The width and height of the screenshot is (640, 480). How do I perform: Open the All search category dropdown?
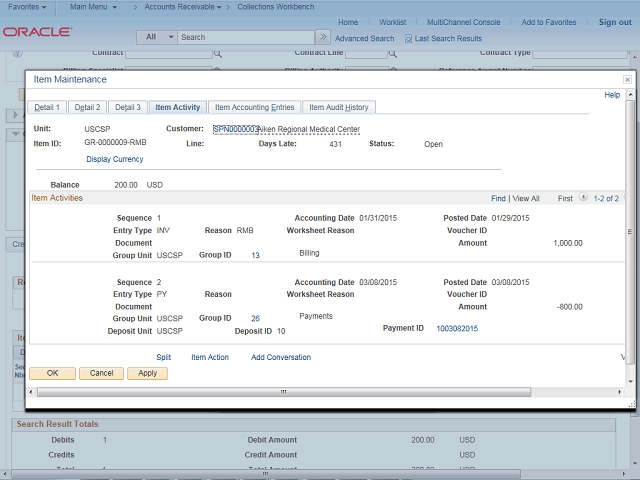click(x=156, y=37)
